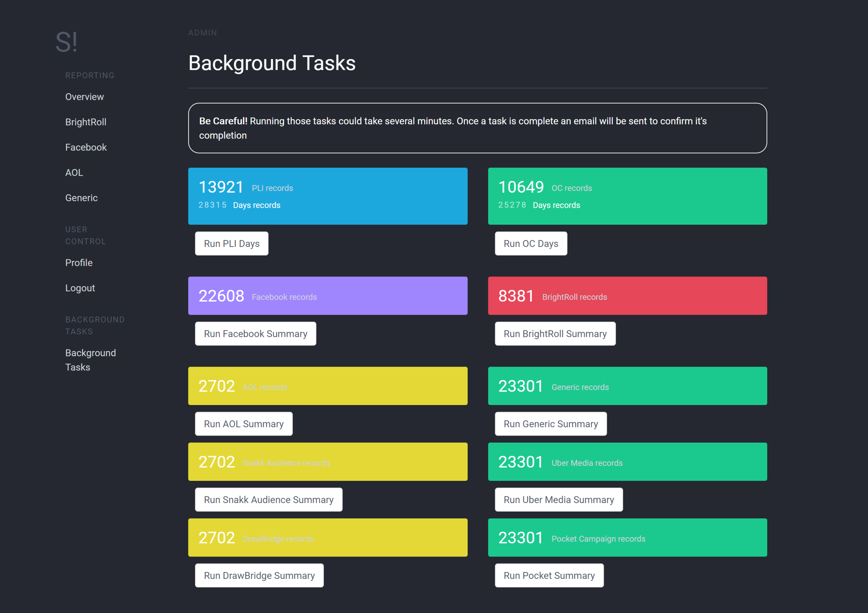Click Run Generic Summary button
Image resolution: width=868 pixels, height=613 pixels.
(x=550, y=424)
